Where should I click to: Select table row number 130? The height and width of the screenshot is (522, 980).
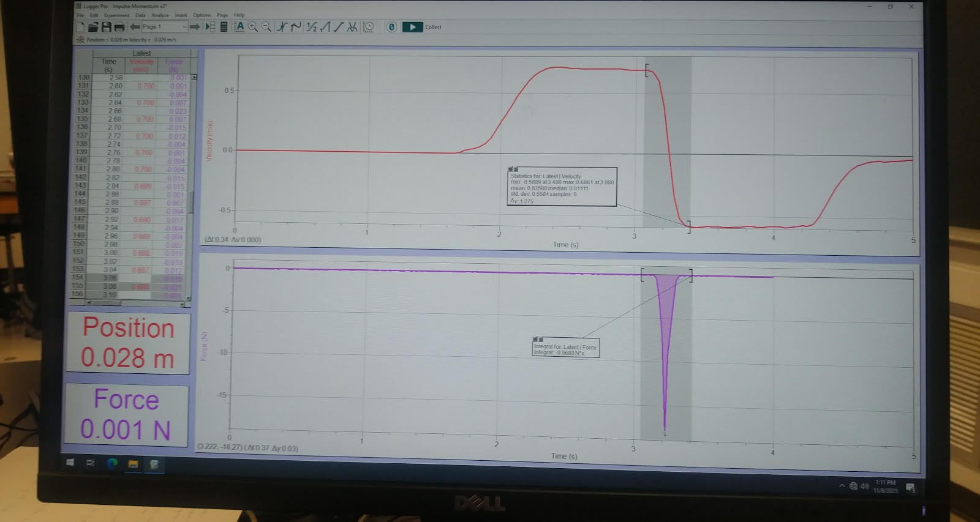point(83,78)
